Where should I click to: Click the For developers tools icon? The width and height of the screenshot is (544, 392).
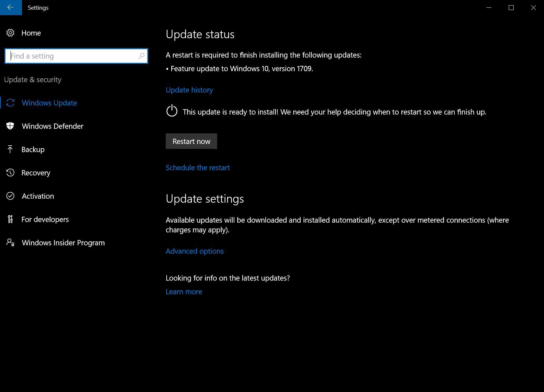(10, 219)
